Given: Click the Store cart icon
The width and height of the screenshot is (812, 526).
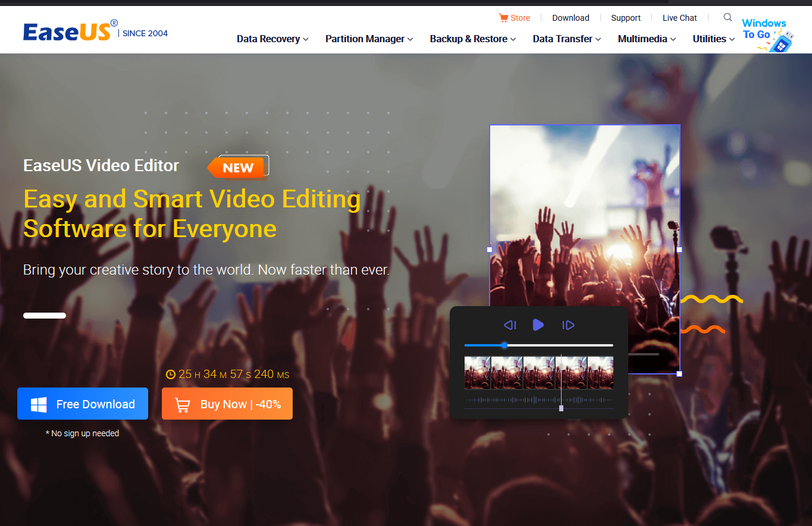Looking at the screenshot, I should pyautogui.click(x=503, y=18).
